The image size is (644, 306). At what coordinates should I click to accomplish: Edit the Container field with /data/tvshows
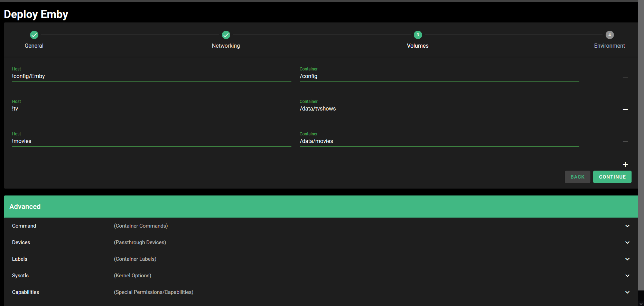coord(439,109)
